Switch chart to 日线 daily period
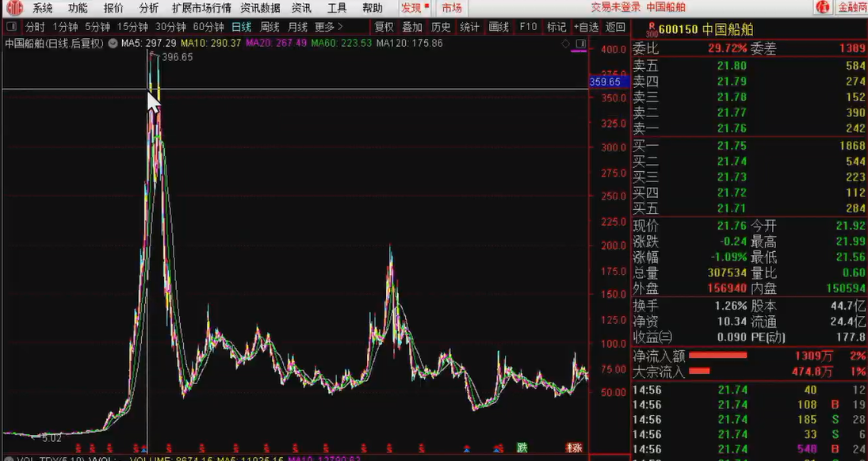The image size is (868, 461). [241, 27]
